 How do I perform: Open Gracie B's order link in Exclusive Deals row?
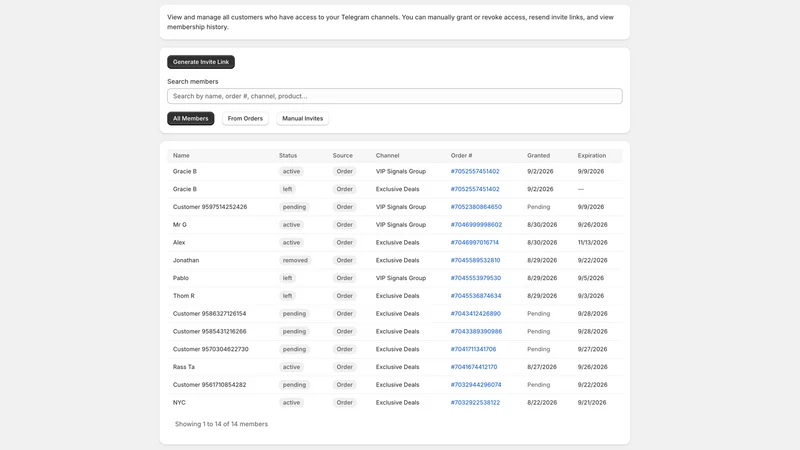(474, 189)
